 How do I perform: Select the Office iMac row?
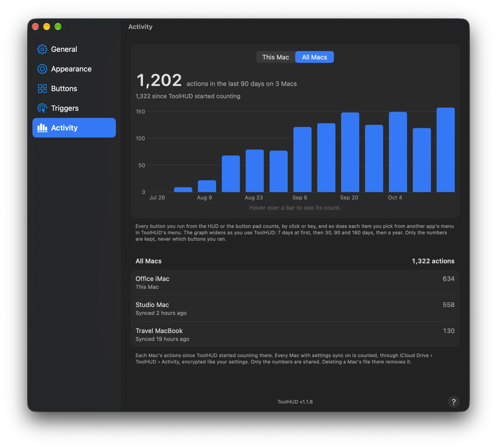[295, 283]
